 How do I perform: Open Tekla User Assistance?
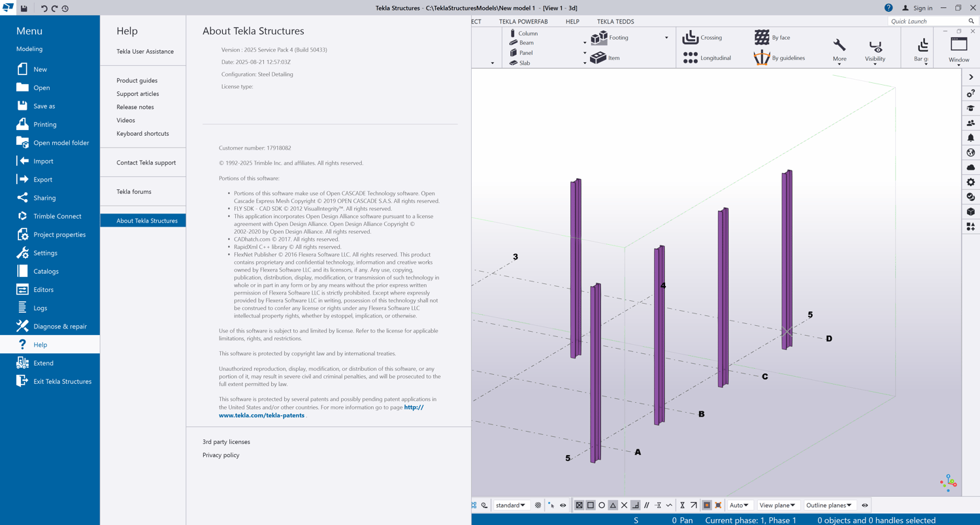tap(145, 52)
